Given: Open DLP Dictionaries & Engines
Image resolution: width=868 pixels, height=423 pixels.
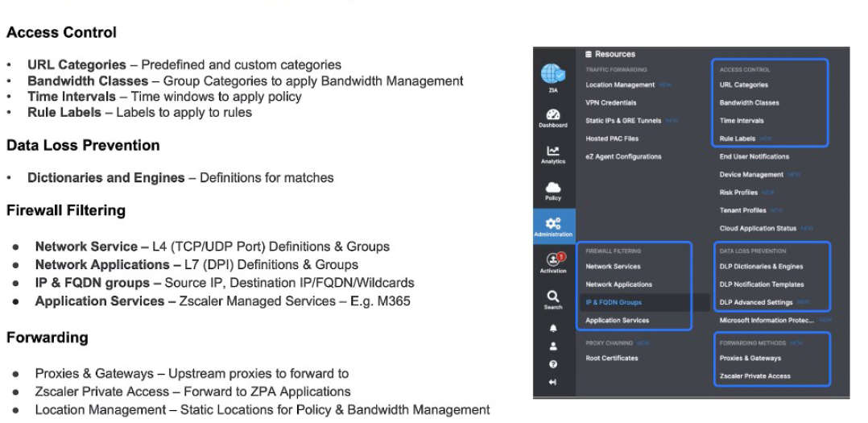Looking at the screenshot, I should click(761, 267).
